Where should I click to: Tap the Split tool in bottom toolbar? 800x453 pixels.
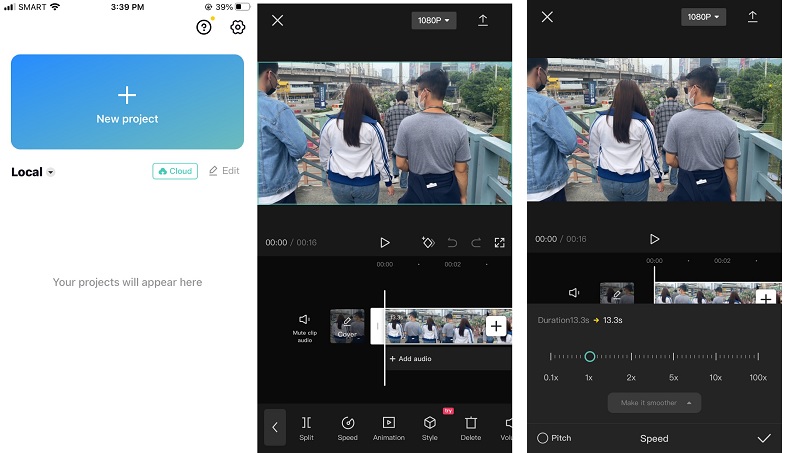pyautogui.click(x=306, y=427)
